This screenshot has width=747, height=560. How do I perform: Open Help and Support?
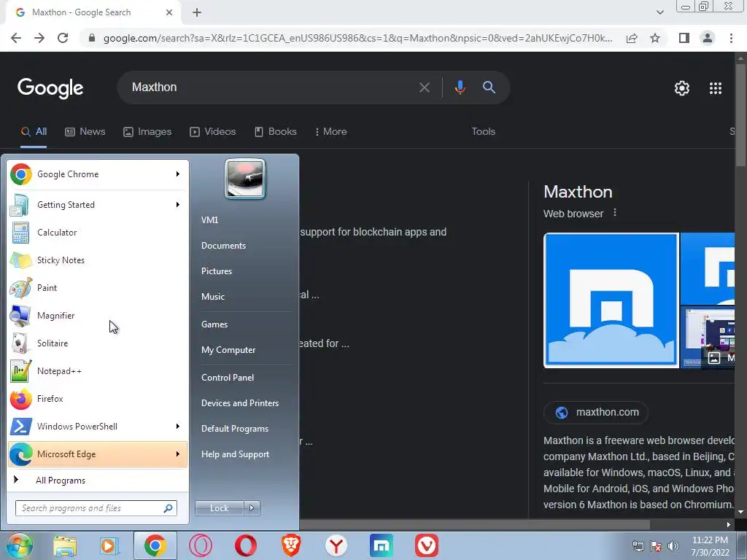(x=235, y=454)
